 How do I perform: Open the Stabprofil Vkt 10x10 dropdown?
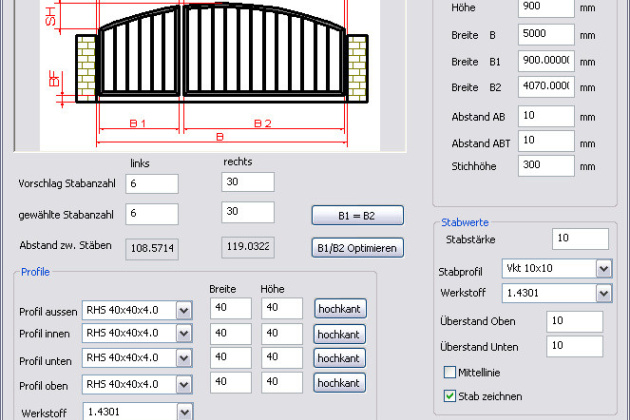click(x=603, y=269)
